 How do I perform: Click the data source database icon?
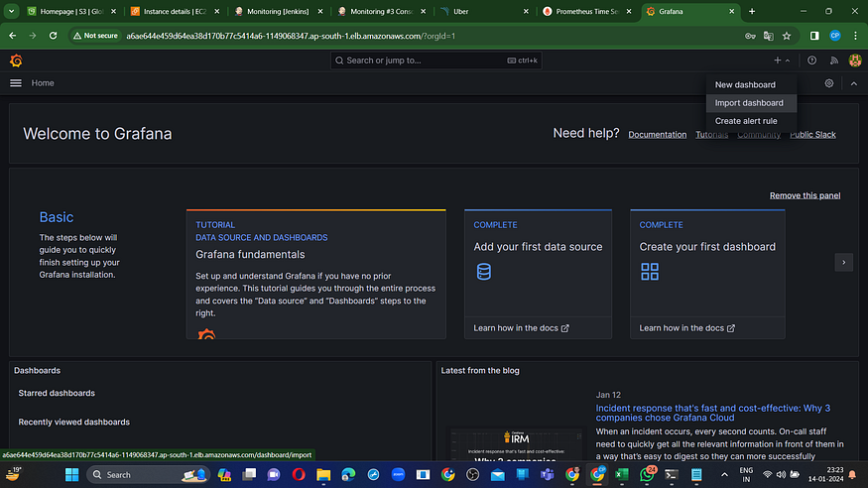pos(484,272)
